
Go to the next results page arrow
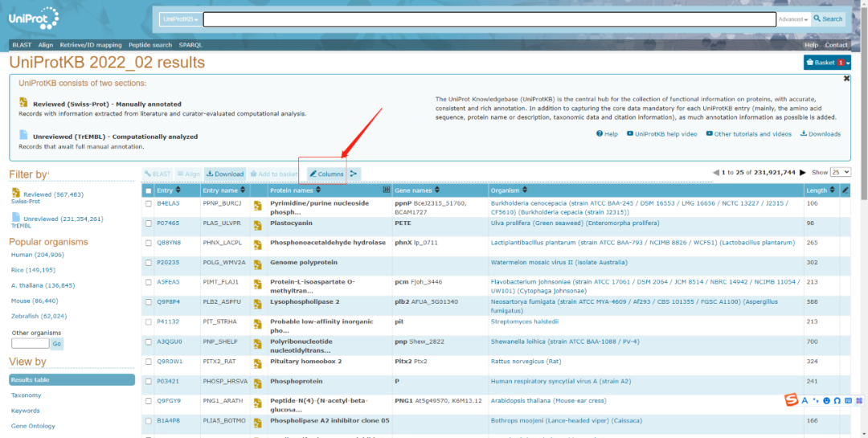pyautogui.click(x=802, y=173)
